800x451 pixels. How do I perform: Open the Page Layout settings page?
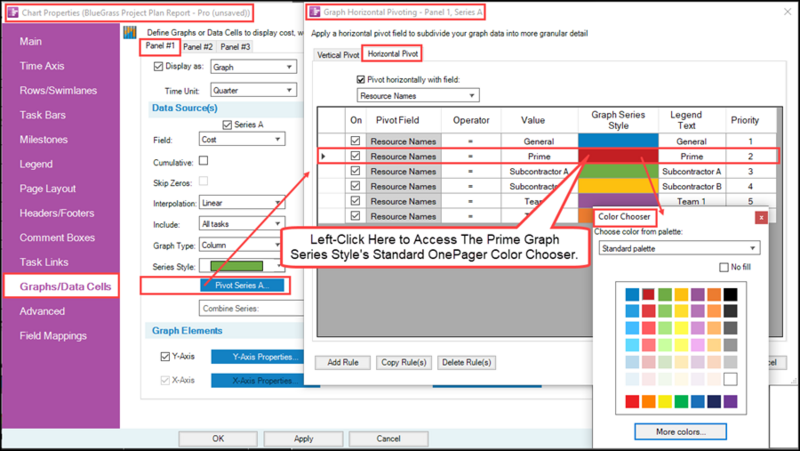tap(47, 188)
